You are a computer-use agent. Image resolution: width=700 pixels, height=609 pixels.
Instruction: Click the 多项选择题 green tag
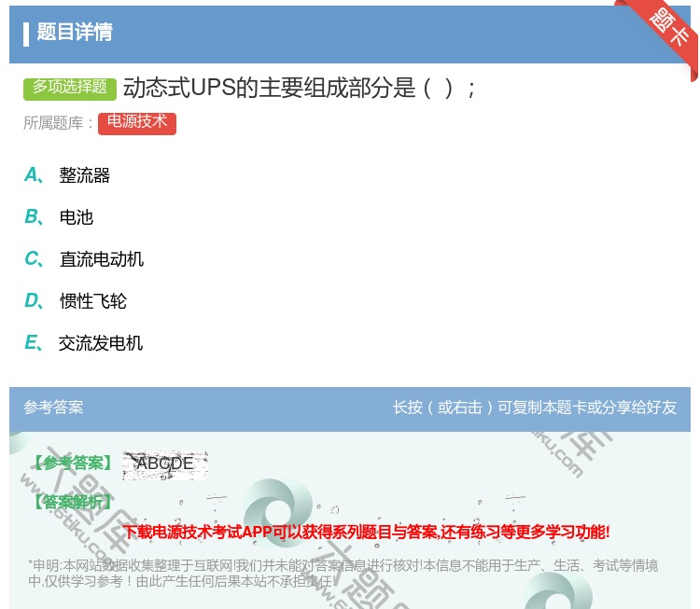pyautogui.click(x=70, y=88)
